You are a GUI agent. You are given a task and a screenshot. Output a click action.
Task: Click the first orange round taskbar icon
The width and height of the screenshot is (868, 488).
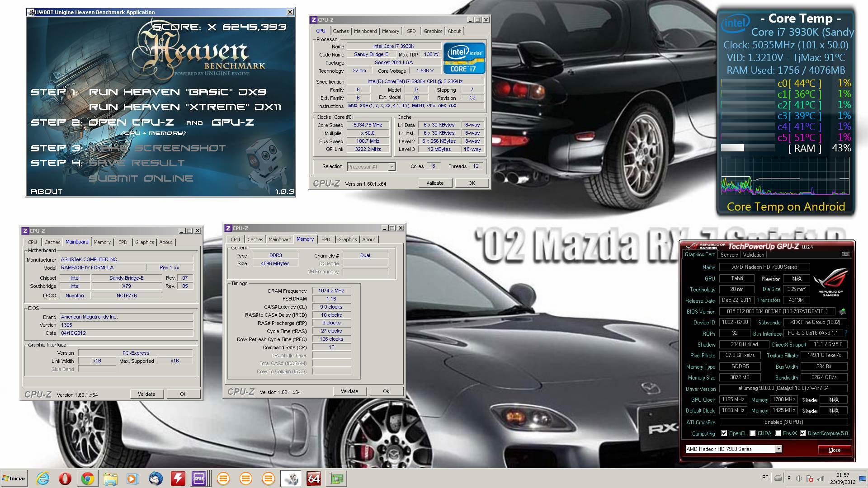tap(223, 479)
